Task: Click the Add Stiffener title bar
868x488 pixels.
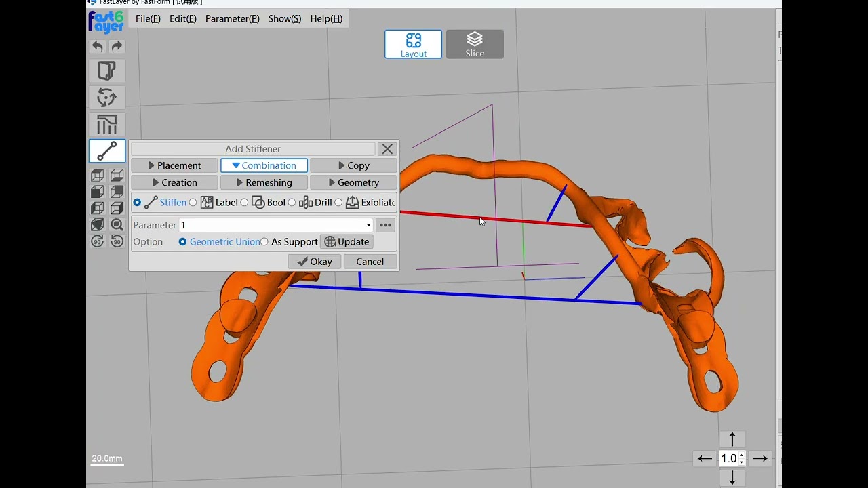Action: pos(253,148)
